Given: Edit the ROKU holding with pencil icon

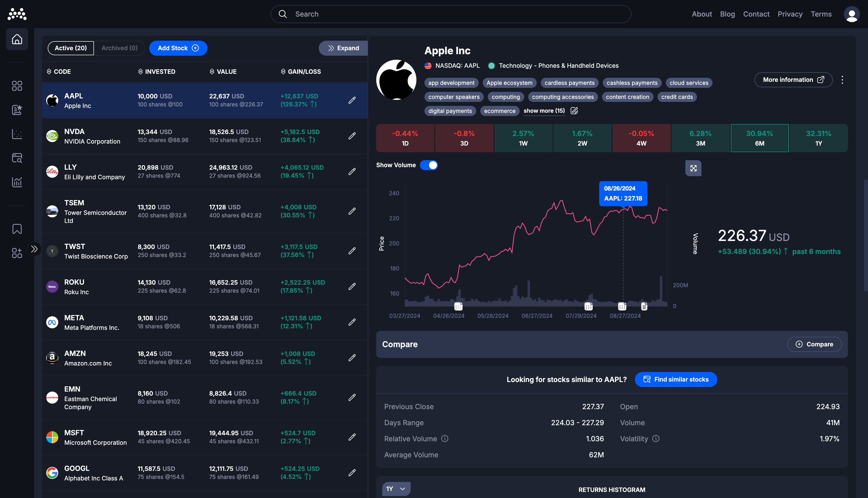Looking at the screenshot, I should coord(352,286).
